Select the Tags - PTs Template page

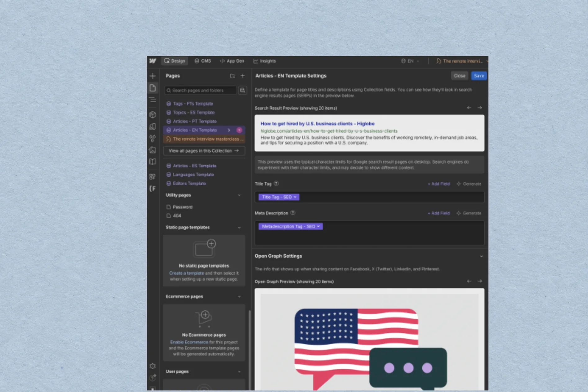(204, 104)
